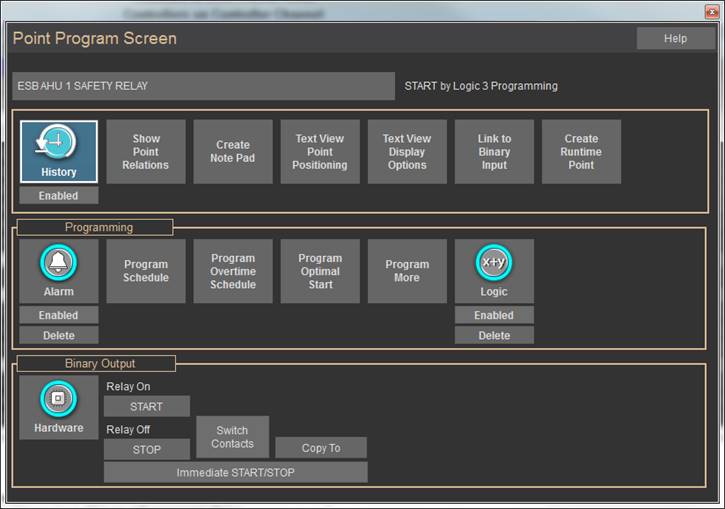Screen dimensions: 725x509
Task: Open Text View Point Positioning
Action: (320, 152)
